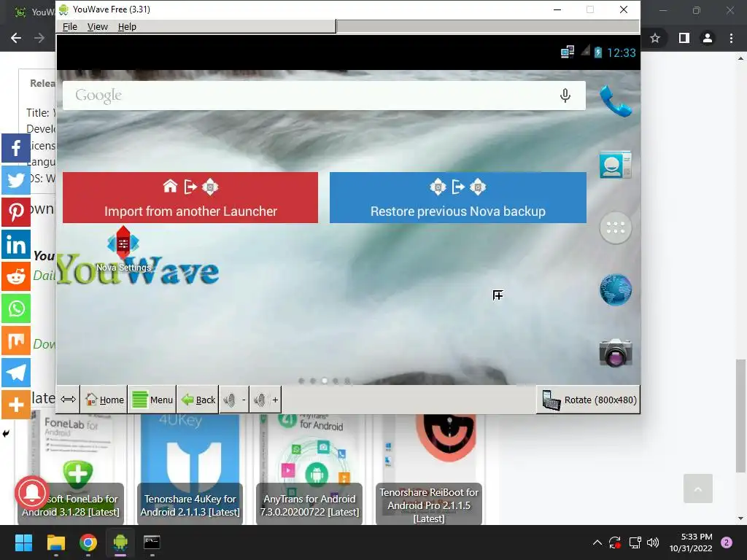Open the Chrome profile avatar

point(708,38)
